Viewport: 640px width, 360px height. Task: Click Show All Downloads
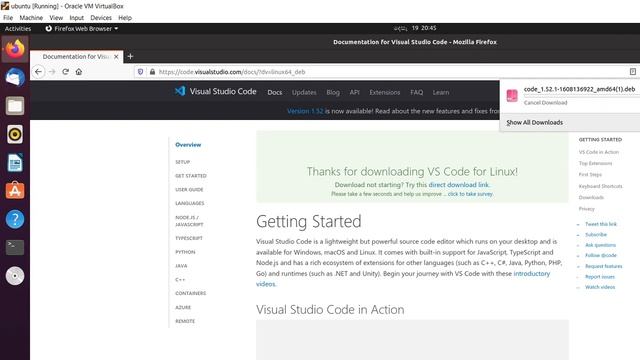click(534, 122)
